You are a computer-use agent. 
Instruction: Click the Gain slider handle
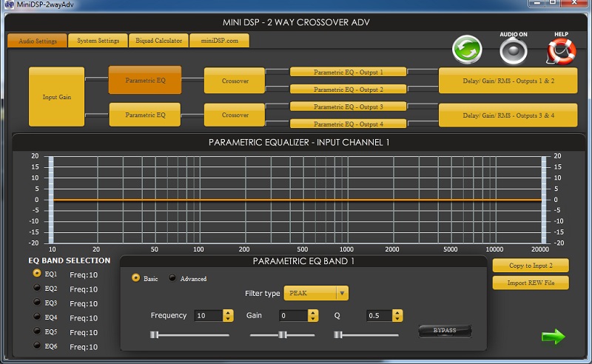(283, 334)
